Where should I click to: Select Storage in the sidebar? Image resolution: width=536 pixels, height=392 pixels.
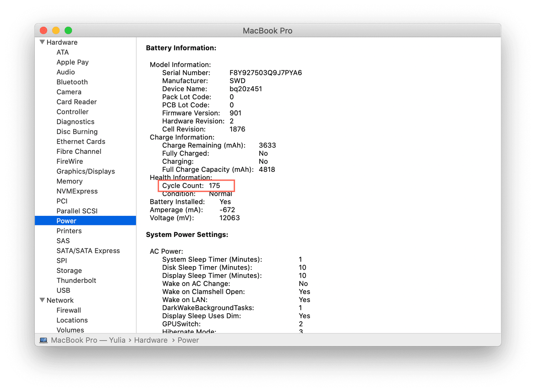(x=69, y=271)
